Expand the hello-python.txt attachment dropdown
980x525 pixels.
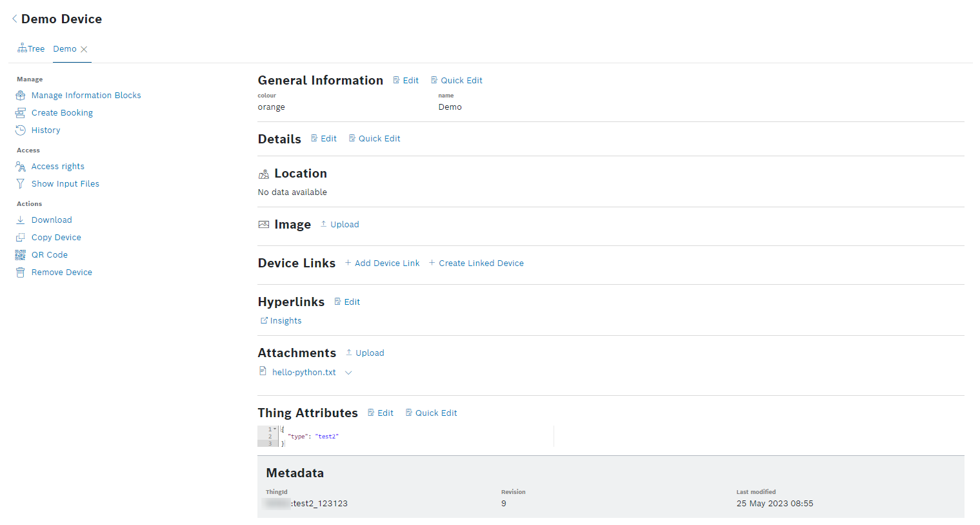(x=348, y=373)
